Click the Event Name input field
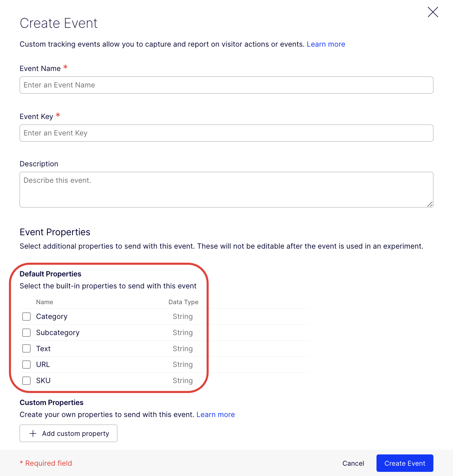Viewport: 453px width, 476px height. [226, 85]
